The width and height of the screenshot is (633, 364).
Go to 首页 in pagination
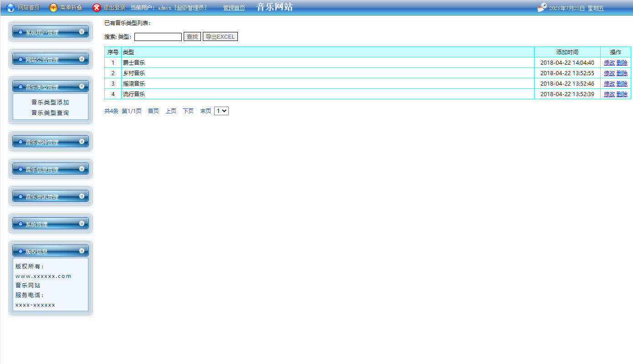click(x=153, y=111)
